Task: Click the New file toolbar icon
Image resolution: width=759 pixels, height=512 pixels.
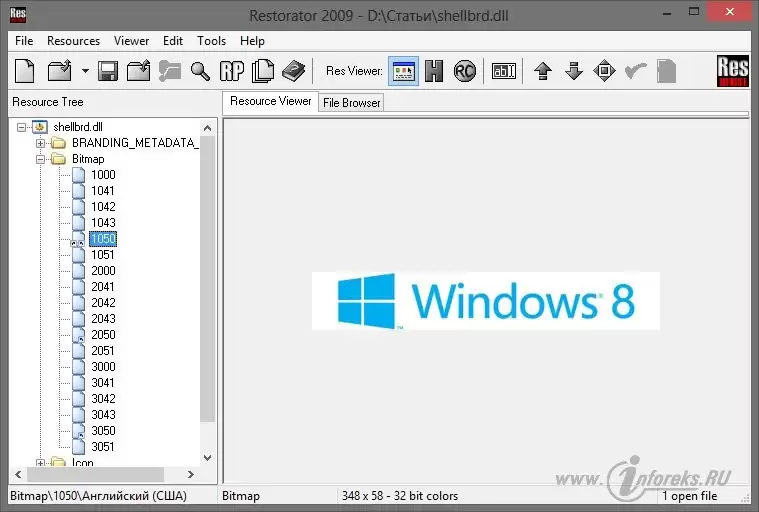Action: pos(24,71)
